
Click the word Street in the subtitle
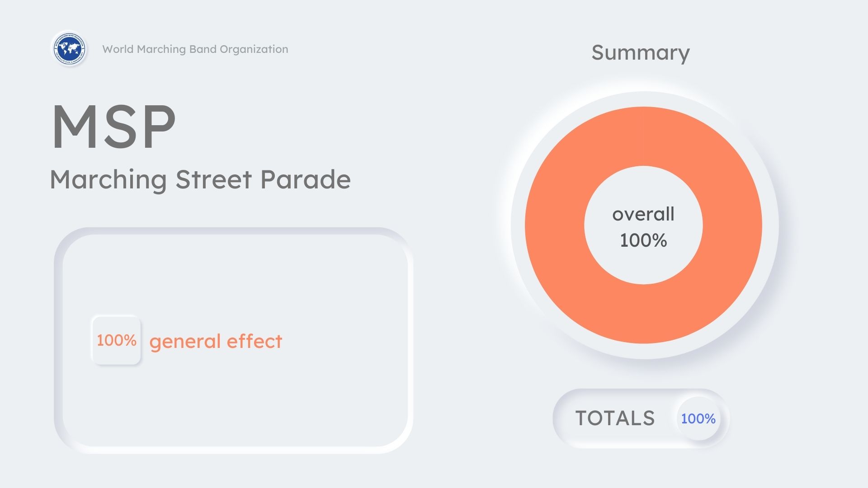(213, 180)
